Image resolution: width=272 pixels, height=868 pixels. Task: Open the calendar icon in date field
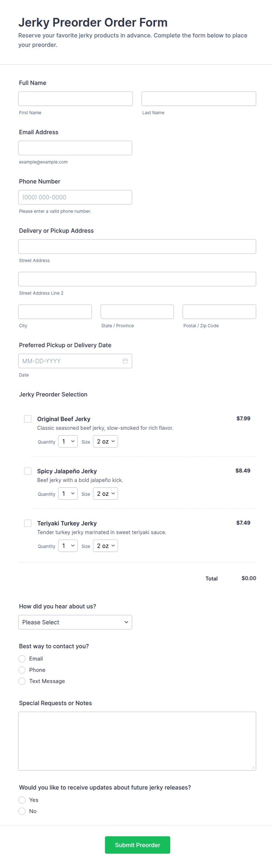click(125, 361)
